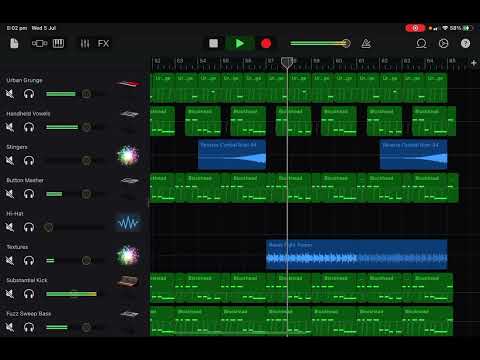Image resolution: width=480 pixels, height=360 pixels.
Task: Select the Substantial Kick track name
Action: pos(27,280)
